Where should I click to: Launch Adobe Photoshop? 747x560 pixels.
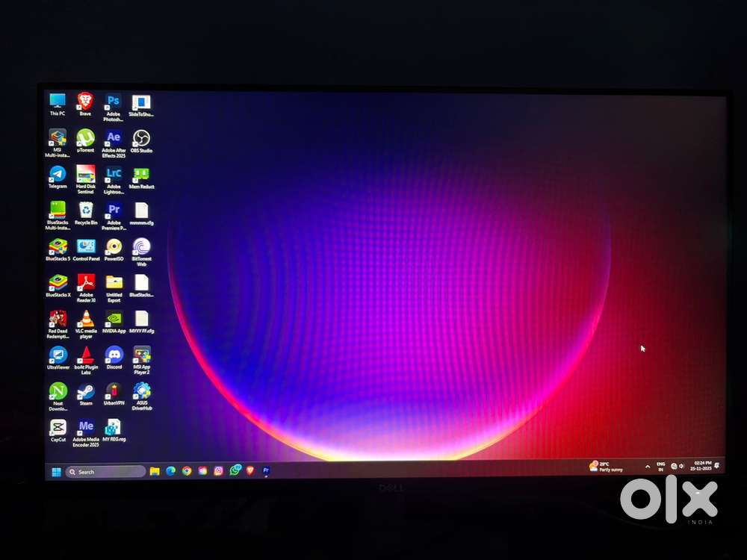113,101
